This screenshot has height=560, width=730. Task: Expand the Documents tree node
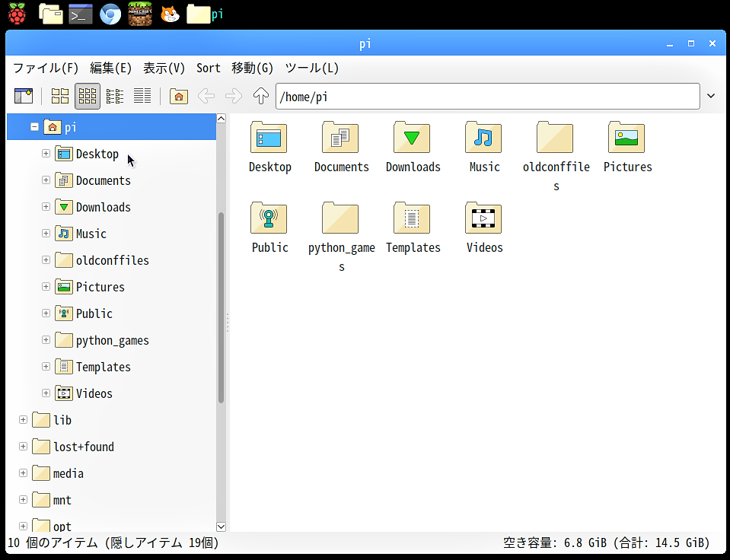pos(46,180)
